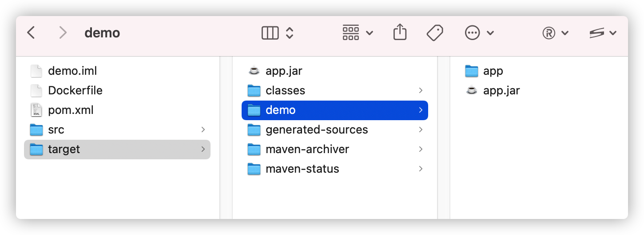Click the Forward navigation arrow
This screenshot has width=644, height=235.
coord(63,33)
